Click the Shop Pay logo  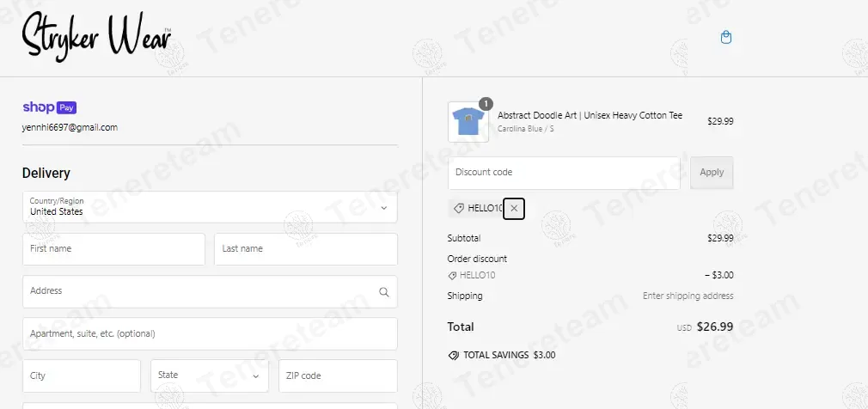[x=49, y=107]
